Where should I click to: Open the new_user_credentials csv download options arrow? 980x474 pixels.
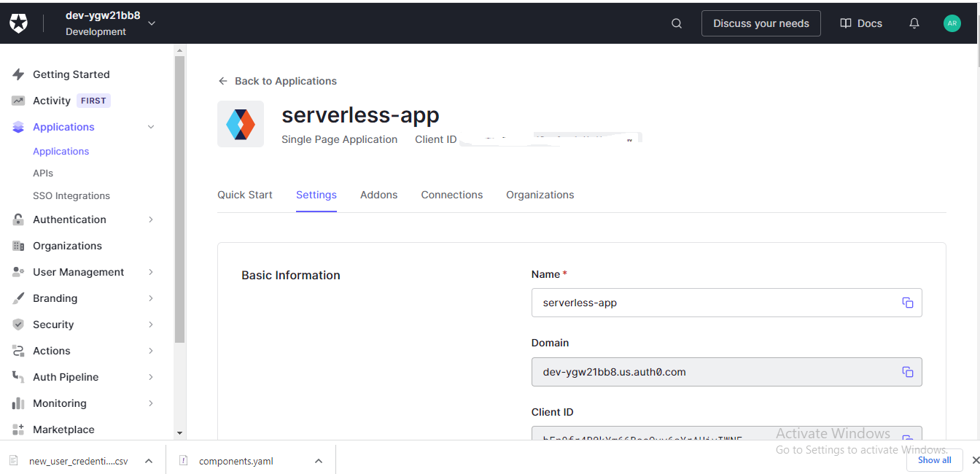pos(148,461)
